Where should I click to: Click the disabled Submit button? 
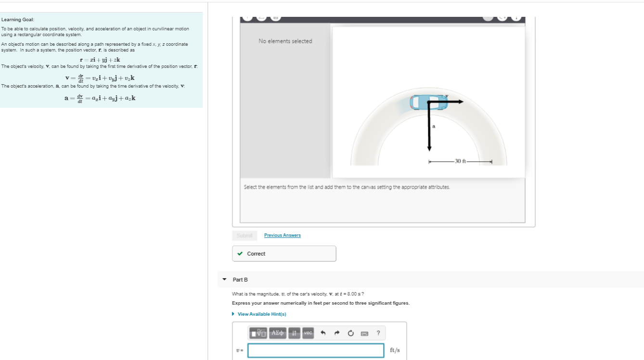(x=245, y=235)
